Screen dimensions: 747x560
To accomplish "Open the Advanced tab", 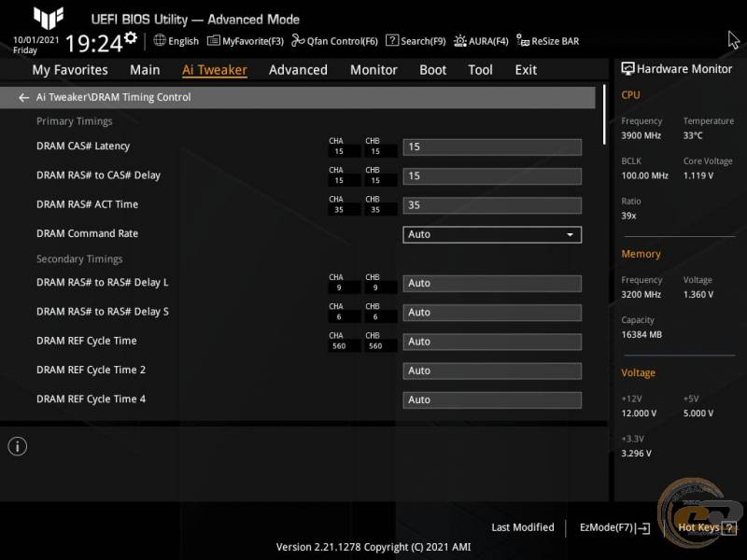I will (298, 70).
